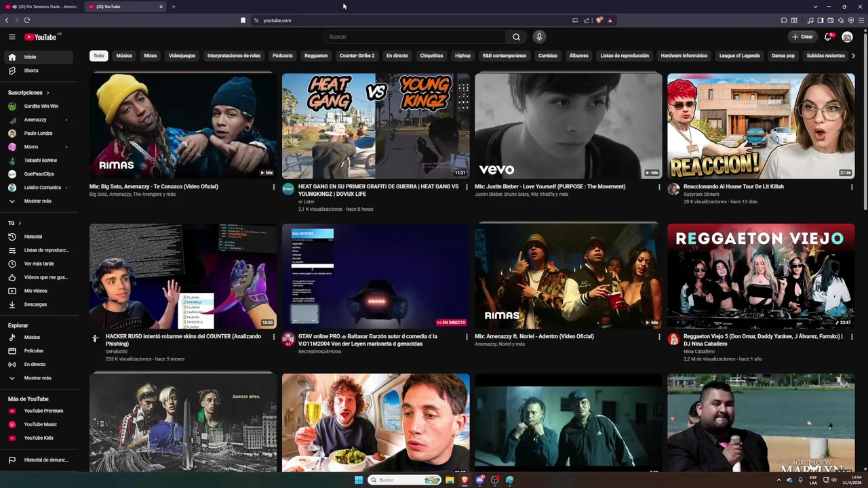Open Listas de reproducción in sidebar
Screen dimensions: 868x488
39,250
